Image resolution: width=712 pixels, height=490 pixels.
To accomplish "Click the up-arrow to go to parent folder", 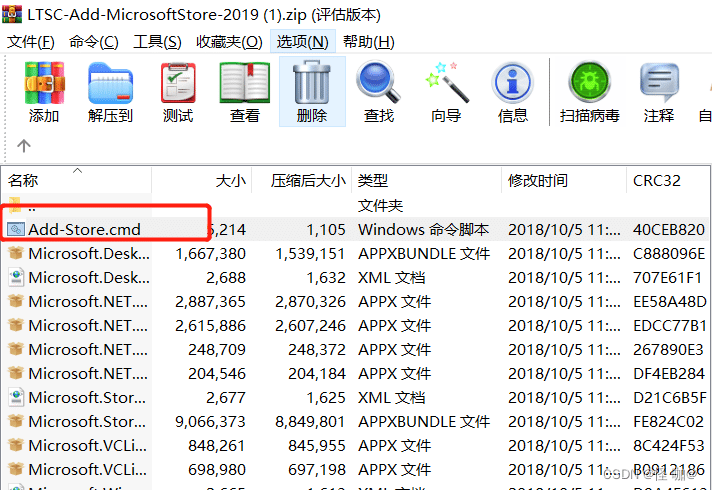I will point(24,146).
